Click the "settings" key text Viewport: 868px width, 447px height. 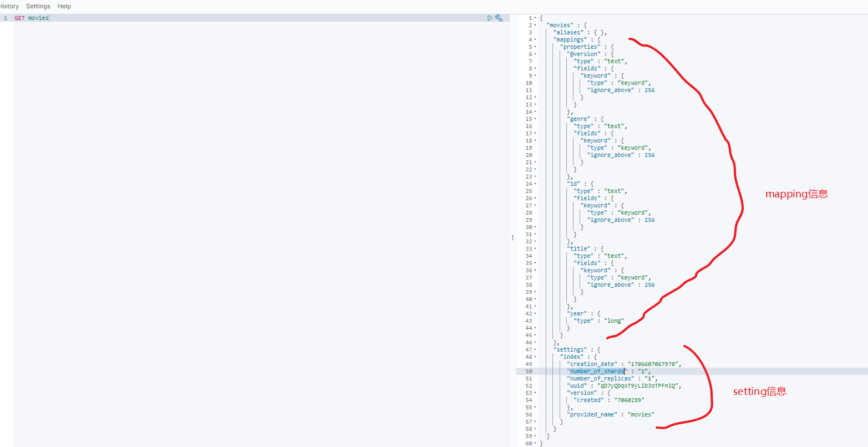pos(570,349)
